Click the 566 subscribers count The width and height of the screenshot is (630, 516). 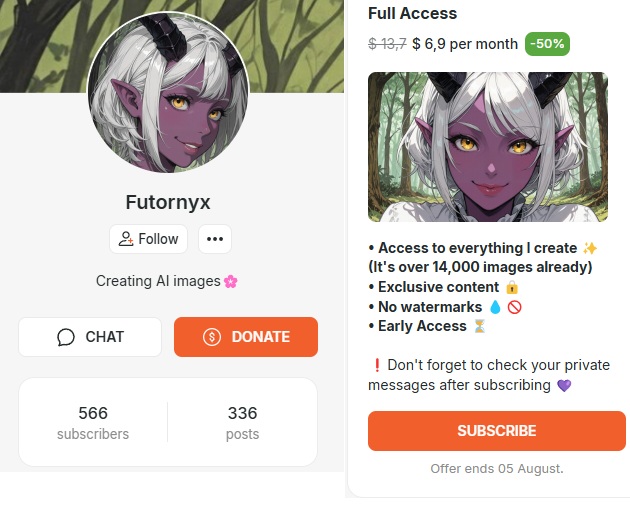pos(93,423)
